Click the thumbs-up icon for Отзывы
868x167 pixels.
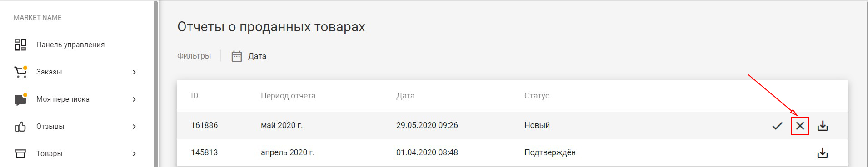[x=20, y=127]
